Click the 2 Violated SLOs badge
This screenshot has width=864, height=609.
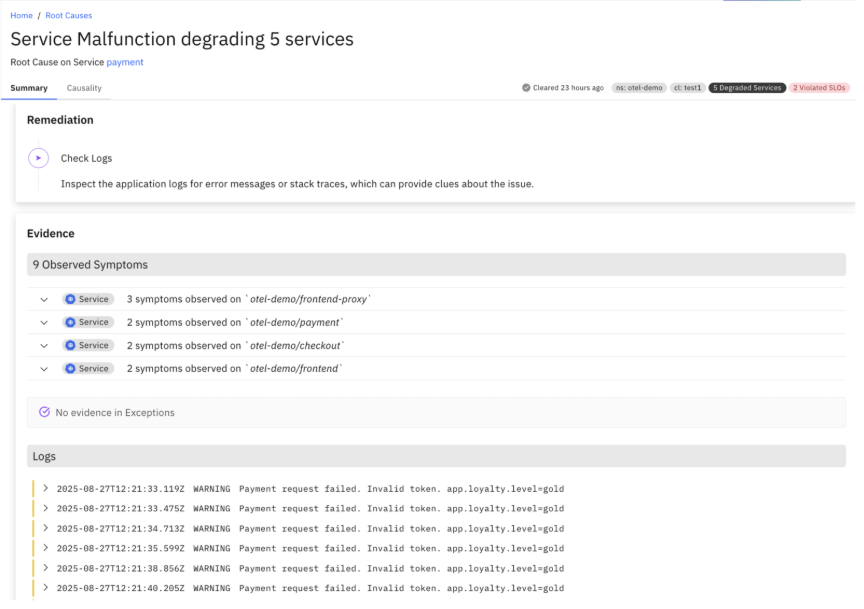[x=819, y=88]
